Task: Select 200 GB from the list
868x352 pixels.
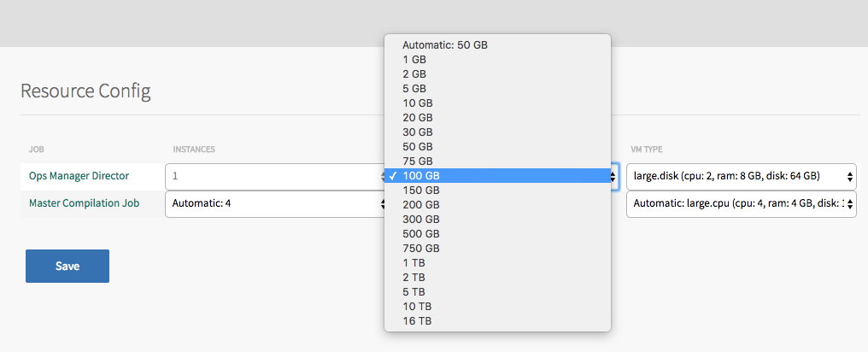Action: pos(420,205)
